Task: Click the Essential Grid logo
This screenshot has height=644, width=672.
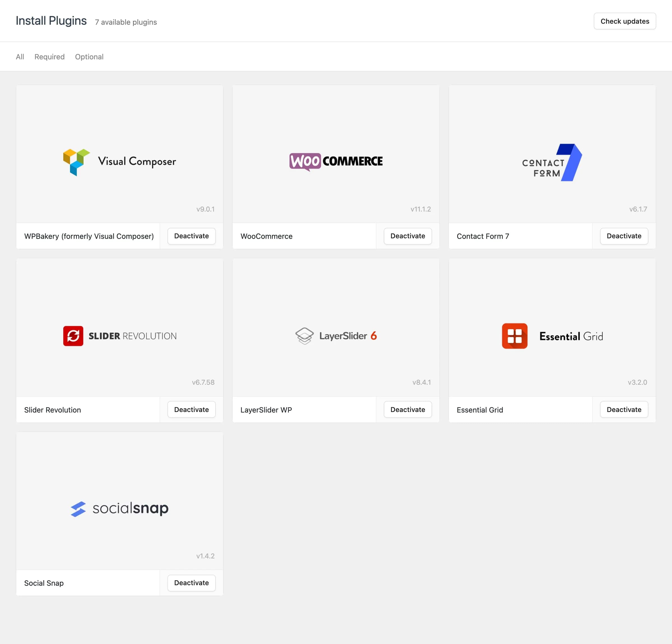Action: coord(552,336)
